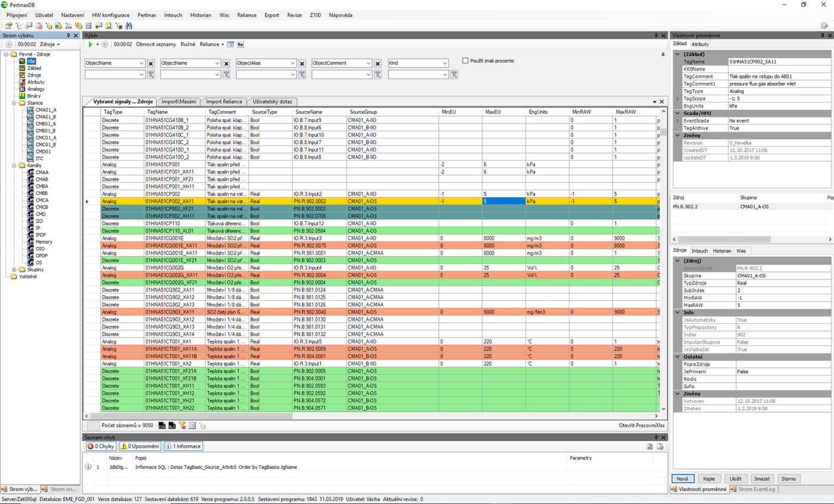Click the binoculars search icon in main toolbar
834x504 pixels.
click(x=129, y=25)
